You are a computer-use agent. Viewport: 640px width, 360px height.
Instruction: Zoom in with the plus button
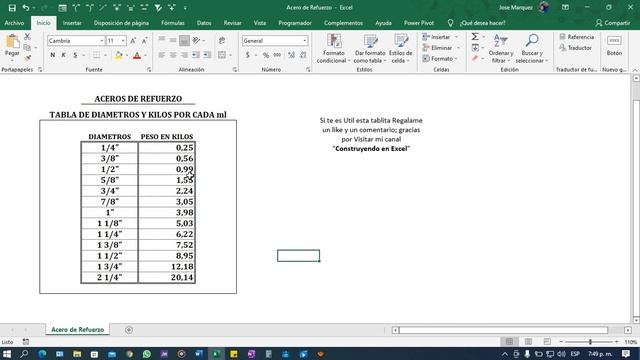pos(617,342)
